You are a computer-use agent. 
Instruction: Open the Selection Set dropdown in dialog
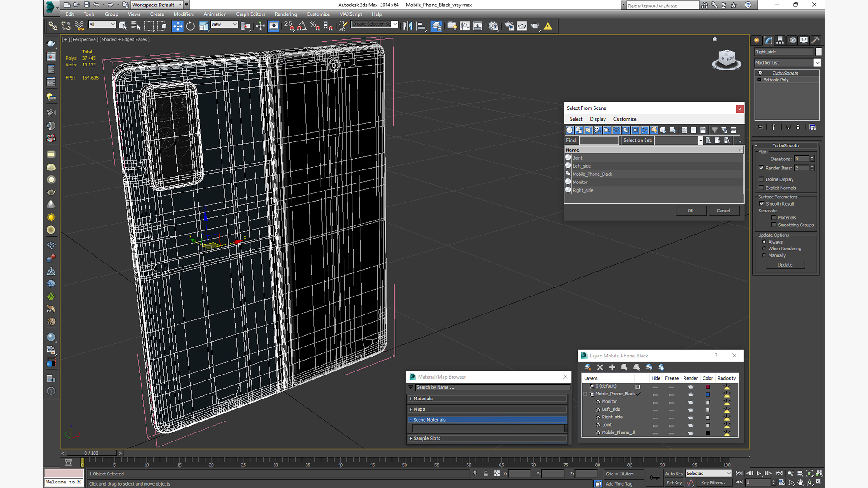coord(679,141)
